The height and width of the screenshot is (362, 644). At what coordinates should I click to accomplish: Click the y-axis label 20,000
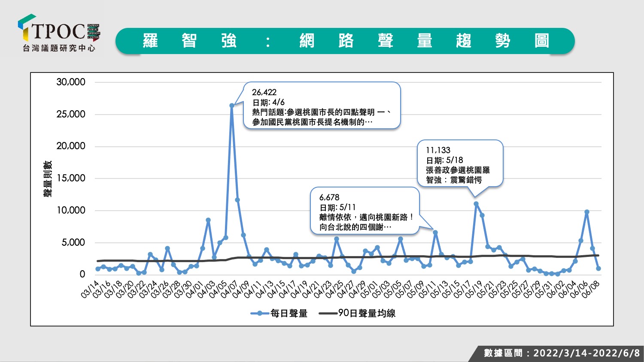[x=71, y=146]
